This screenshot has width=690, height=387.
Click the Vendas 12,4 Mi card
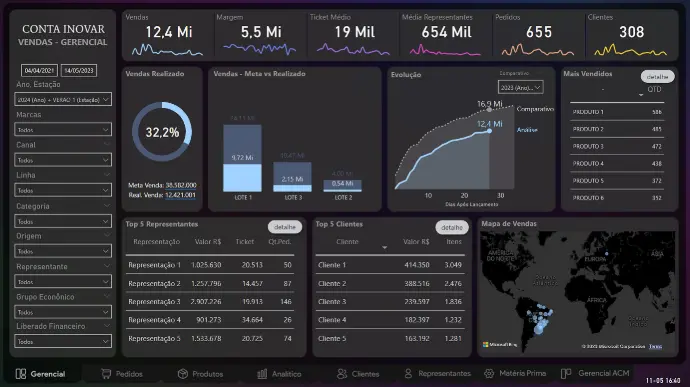[168, 35]
